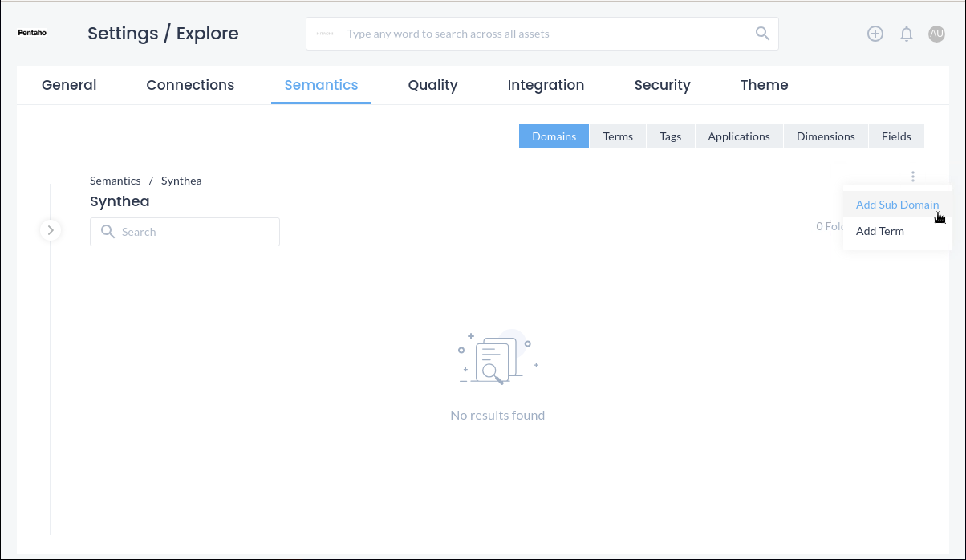Click the three-dot more options icon
Screen dimensions: 966x560
point(913,177)
